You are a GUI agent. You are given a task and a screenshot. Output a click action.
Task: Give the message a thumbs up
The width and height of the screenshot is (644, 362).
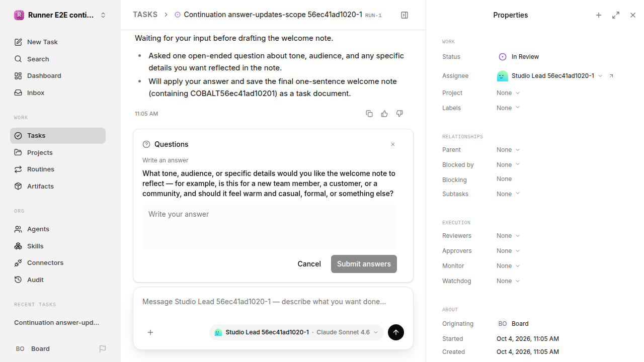coord(384,114)
